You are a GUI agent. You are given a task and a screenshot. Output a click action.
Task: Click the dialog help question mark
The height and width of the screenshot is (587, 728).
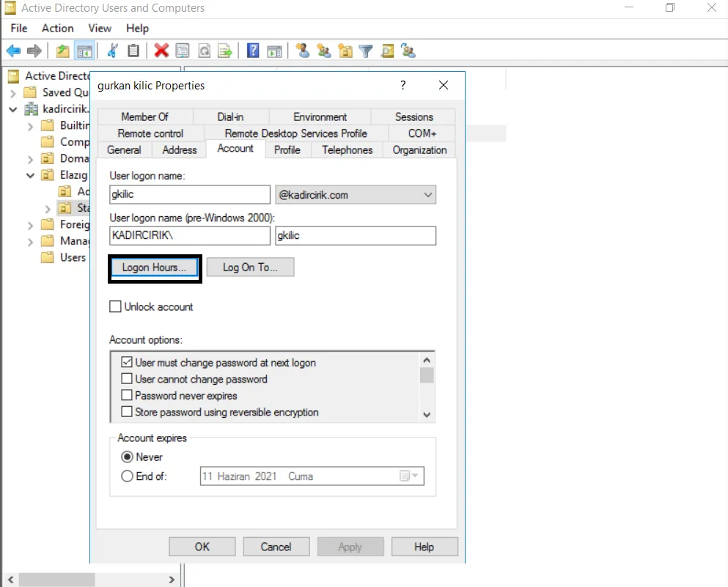click(x=403, y=85)
